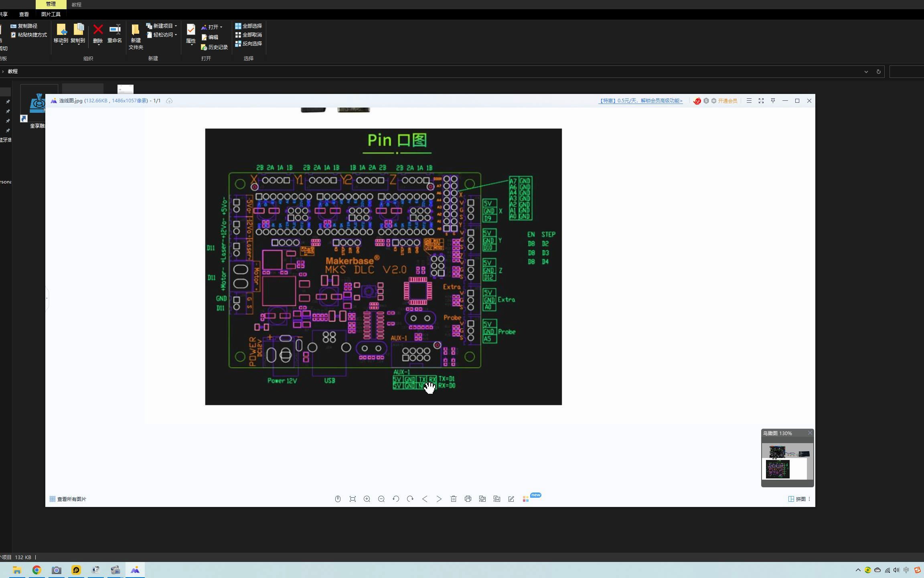924x578 pixels.
Task: Open file 属性 properties button
Action: point(191,34)
